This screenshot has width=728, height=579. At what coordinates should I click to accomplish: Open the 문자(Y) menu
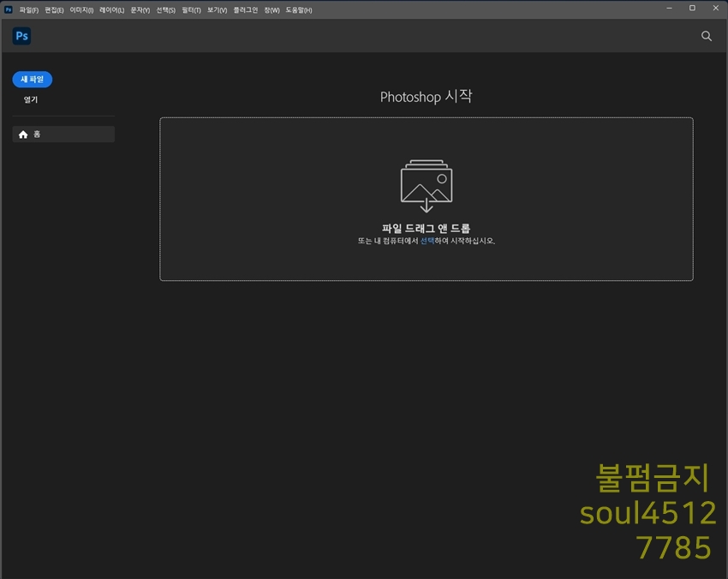coord(140,10)
